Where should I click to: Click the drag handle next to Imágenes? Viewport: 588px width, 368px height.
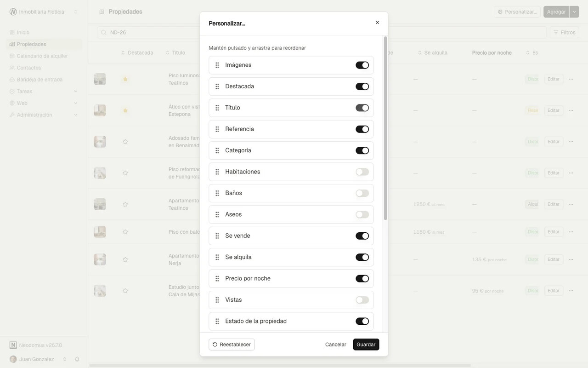tap(217, 65)
